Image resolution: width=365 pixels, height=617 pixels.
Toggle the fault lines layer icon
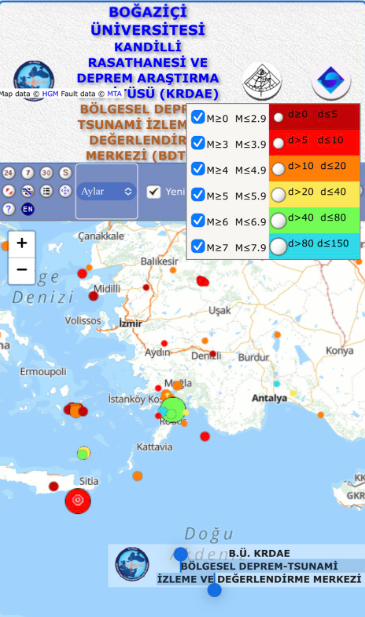coord(28,191)
